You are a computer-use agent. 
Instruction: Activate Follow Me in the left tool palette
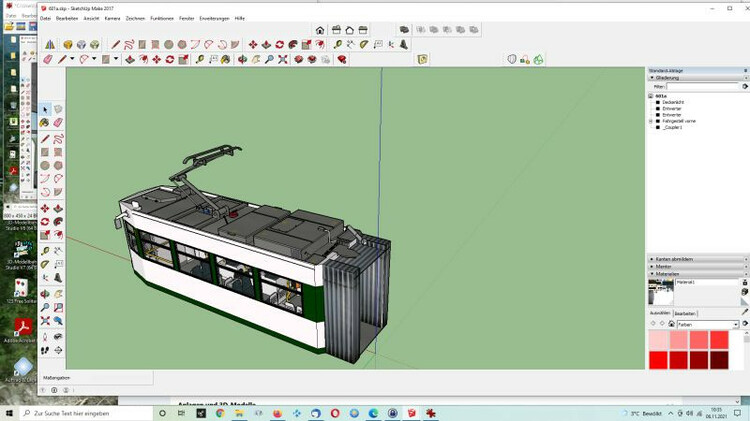(58, 222)
